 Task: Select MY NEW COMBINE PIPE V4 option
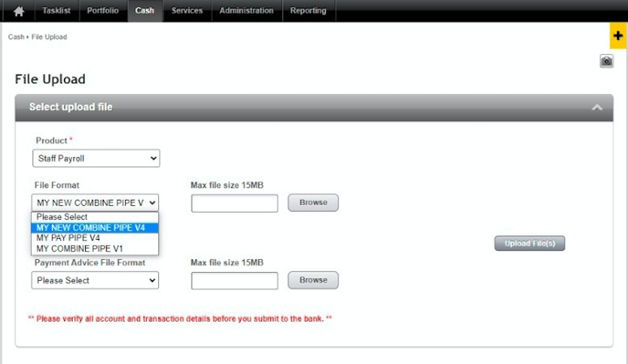(95, 227)
